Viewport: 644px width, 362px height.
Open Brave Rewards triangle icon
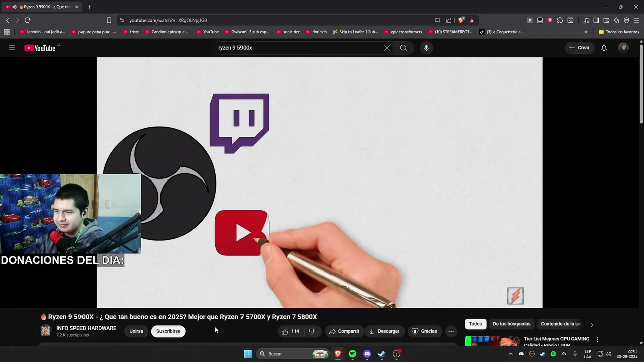click(x=472, y=20)
